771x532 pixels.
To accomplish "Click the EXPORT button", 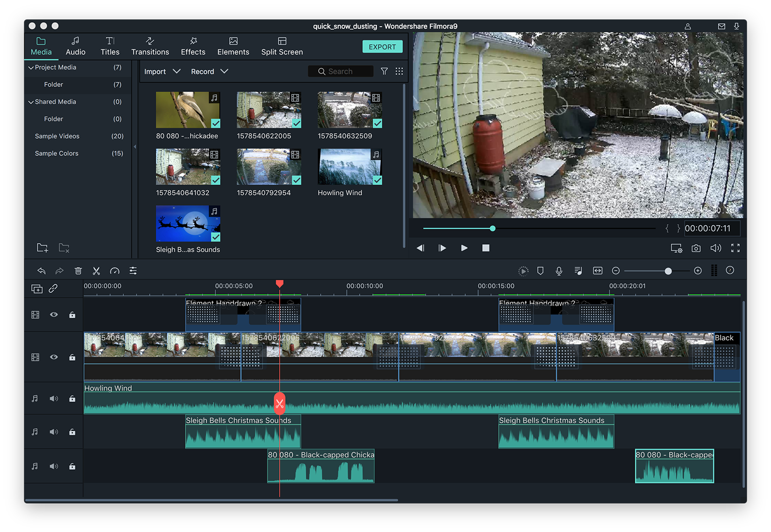I will tap(382, 47).
